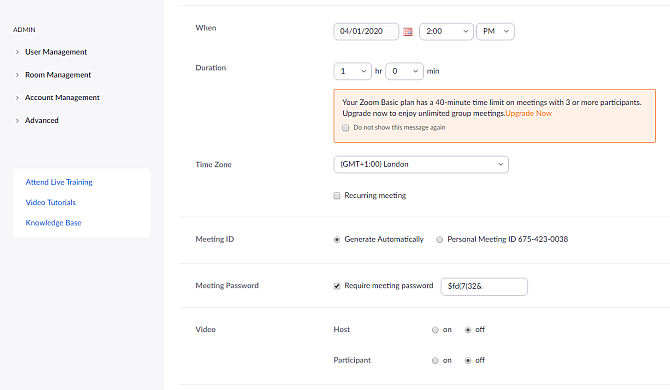Open the duration hours dropdown
Image resolution: width=670 pixels, height=390 pixels.
click(x=353, y=71)
